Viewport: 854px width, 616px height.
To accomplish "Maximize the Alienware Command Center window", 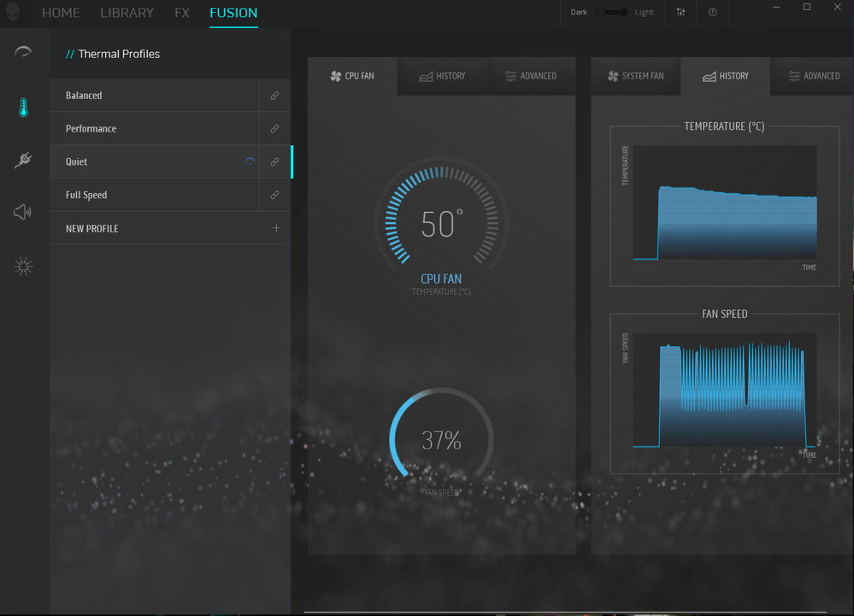I will click(807, 7).
